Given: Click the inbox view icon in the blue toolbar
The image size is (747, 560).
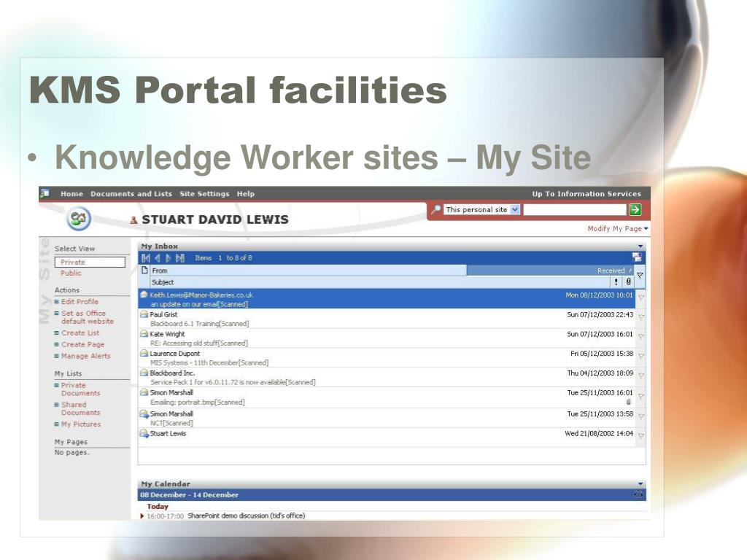Looking at the screenshot, I should click(x=637, y=257).
